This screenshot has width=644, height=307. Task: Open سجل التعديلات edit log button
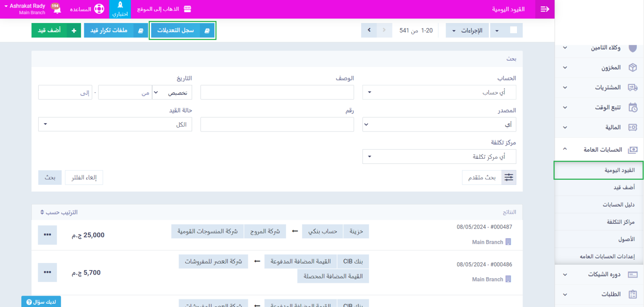(182, 31)
